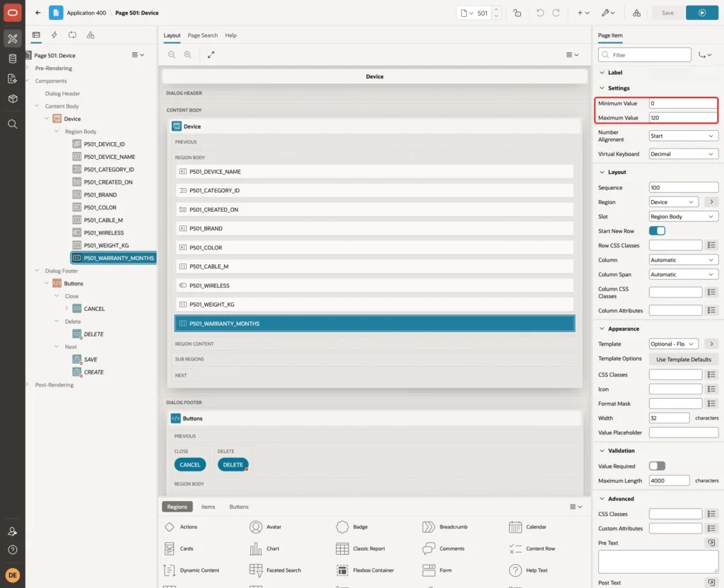Switch to the Dynamic Actions lightning tab
The height and width of the screenshot is (588, 724).
tap(54, 35)
